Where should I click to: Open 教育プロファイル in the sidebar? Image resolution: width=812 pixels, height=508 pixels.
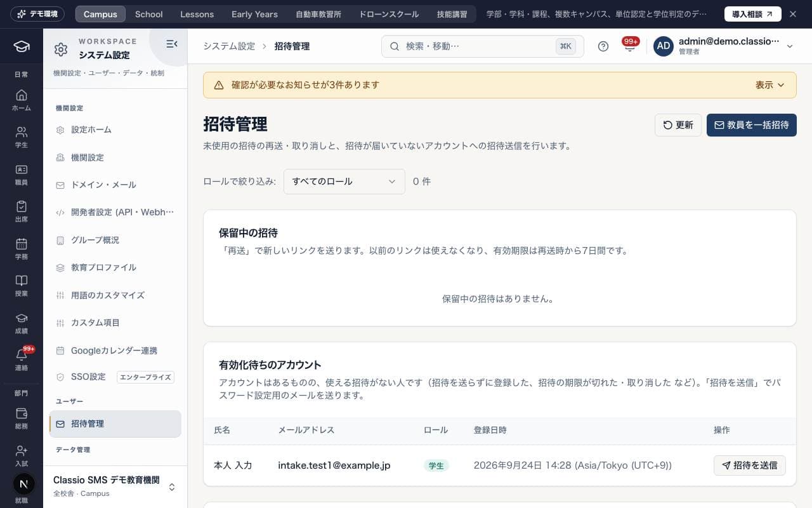pyautogui.click(x=115, y=267)
